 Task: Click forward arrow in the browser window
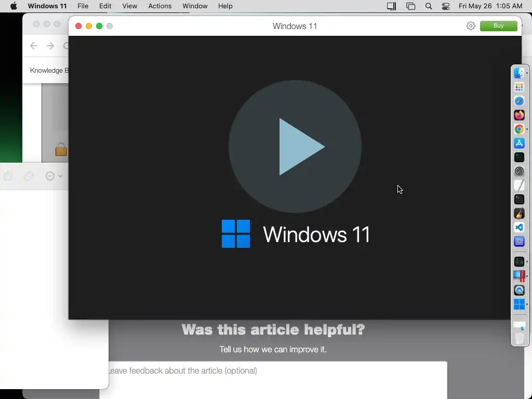[50, 46]
